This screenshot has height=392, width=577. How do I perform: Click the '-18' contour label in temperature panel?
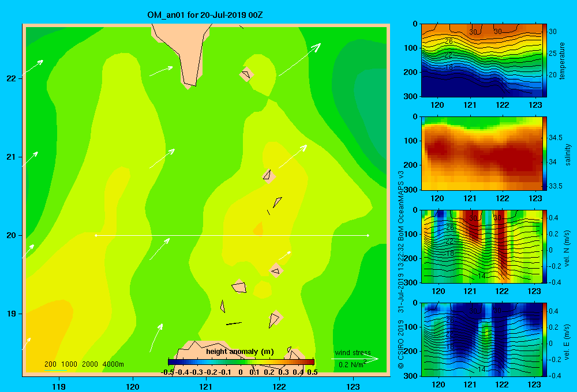448,67
